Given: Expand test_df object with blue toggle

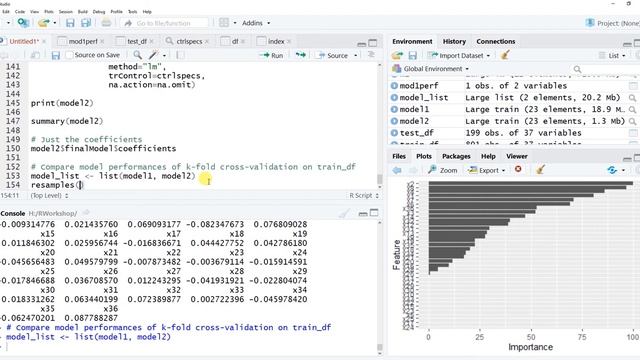Looking at the screenshot, I should point(394,133).
